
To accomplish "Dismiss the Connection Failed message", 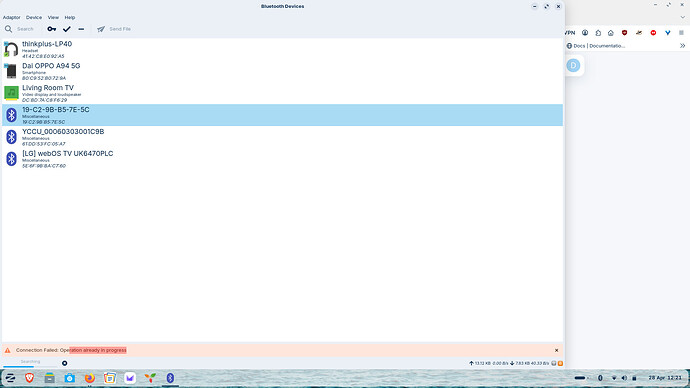I will (x=556, y=350).
